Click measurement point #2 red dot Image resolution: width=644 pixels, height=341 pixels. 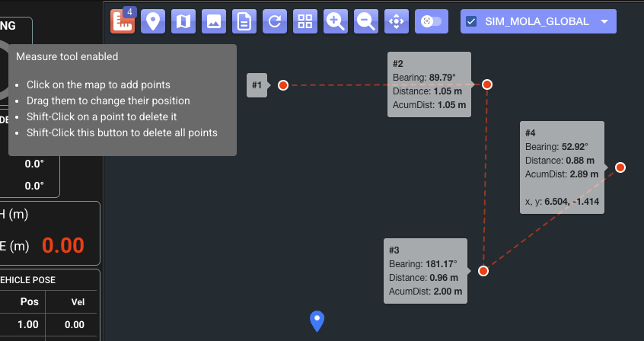[x=486, y=84]
